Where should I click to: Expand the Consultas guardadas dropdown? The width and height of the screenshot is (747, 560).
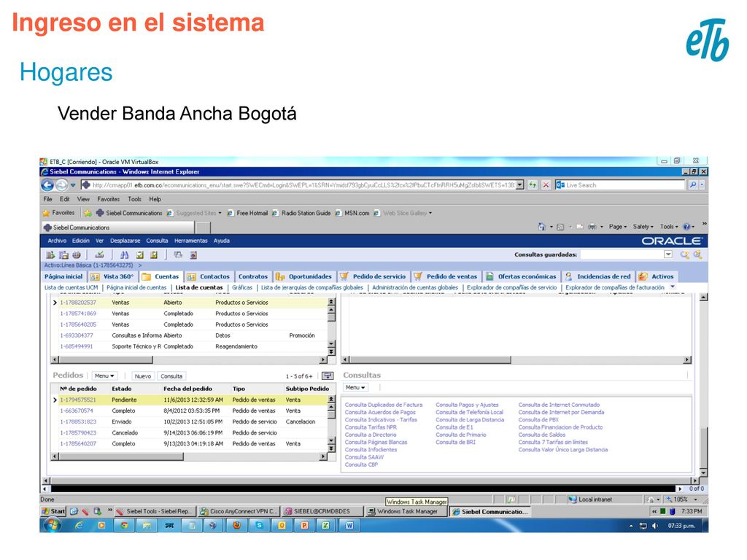pos(668,254)
